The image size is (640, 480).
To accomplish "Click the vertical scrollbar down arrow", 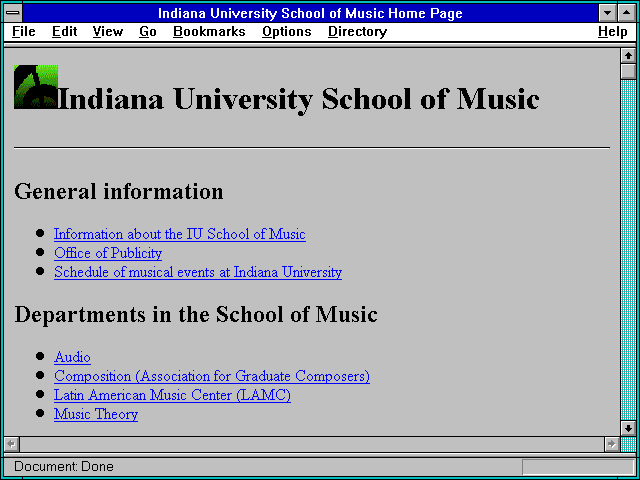I will (628, 428).
